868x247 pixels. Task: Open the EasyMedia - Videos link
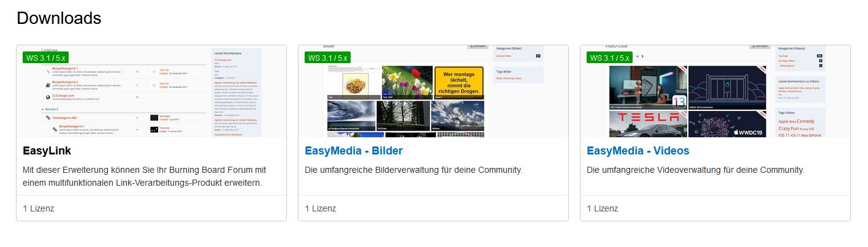(x=638, y=151)
